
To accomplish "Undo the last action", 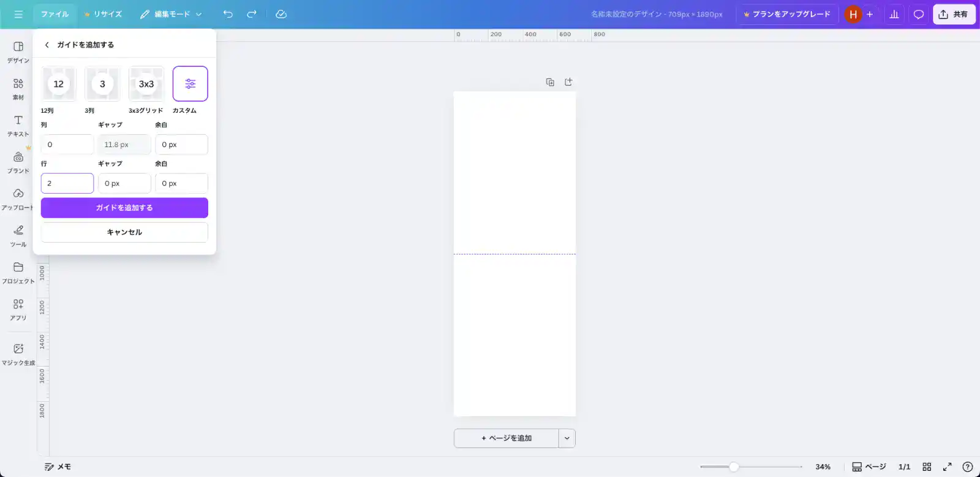I will (228, 14).
